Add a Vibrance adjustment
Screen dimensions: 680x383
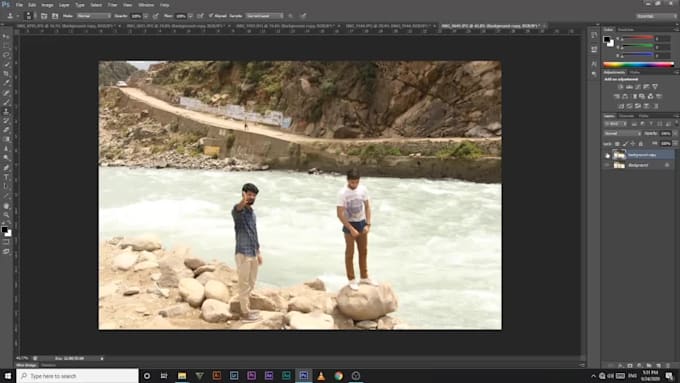pos(655,87)
